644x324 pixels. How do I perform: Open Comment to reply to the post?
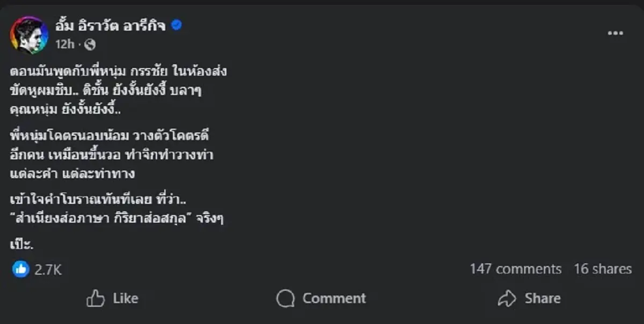320,298
